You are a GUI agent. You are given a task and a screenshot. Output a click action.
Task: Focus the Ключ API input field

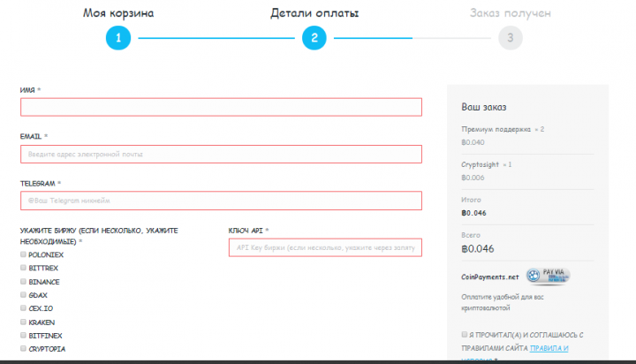(x=325, y=247)
